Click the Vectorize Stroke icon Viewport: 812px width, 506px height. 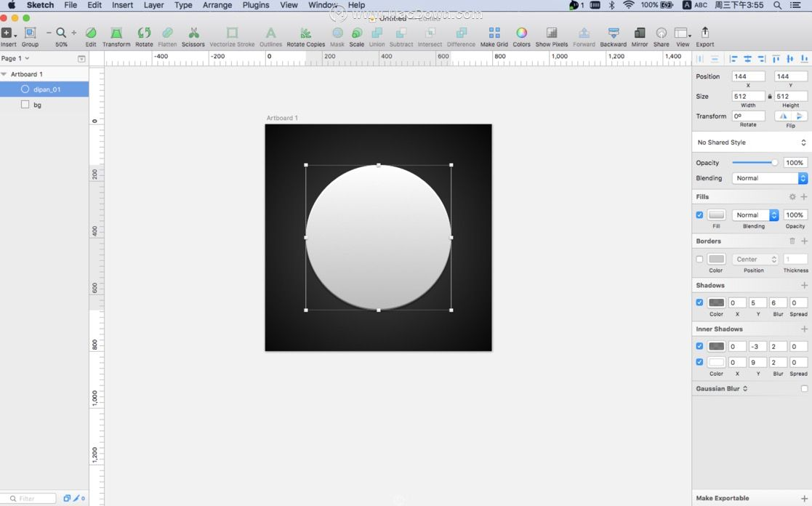click(232, 33)
